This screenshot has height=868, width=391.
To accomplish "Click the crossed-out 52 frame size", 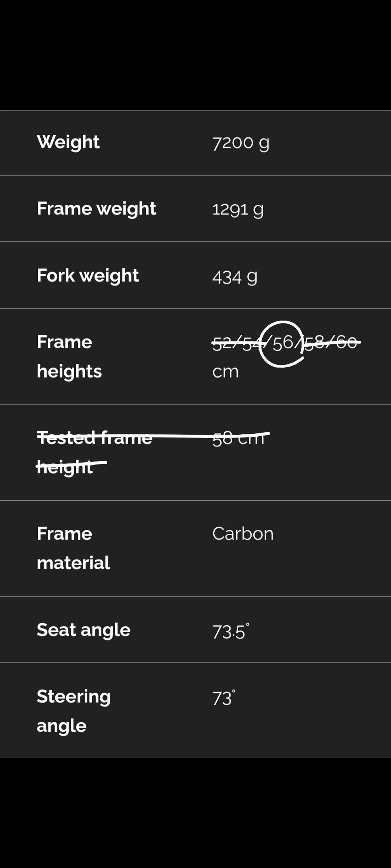I will click(x=222, y=343).
